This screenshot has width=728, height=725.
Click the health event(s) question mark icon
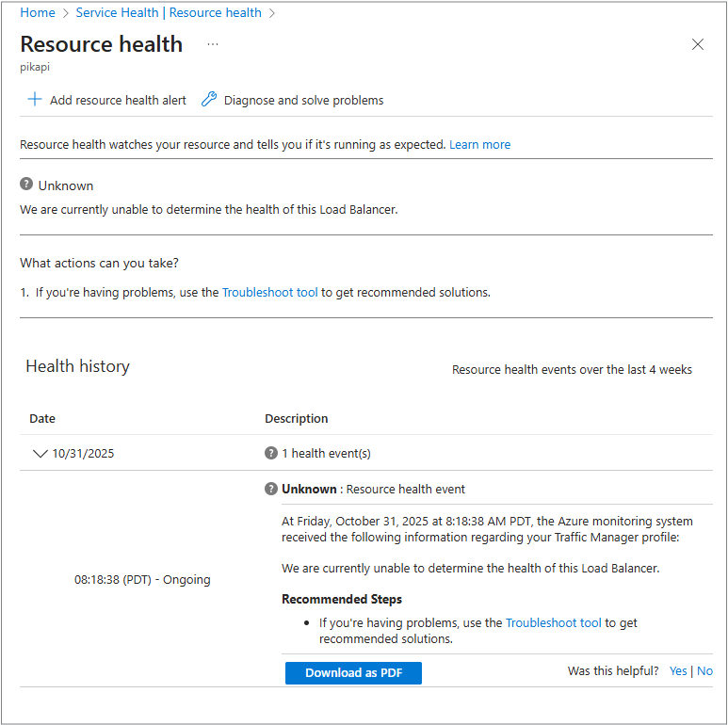[x=271, y=453]
